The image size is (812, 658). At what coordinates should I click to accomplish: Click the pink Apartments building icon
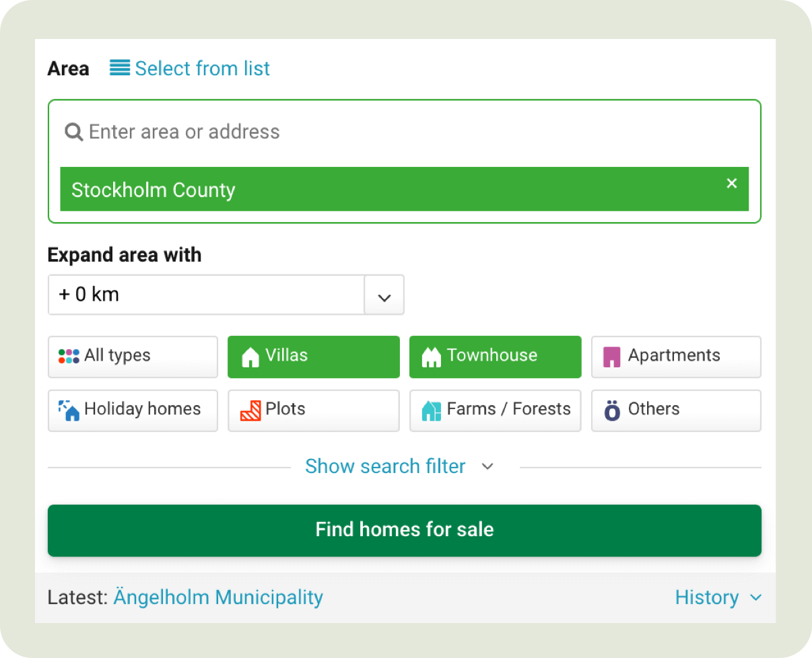[611, 357]
